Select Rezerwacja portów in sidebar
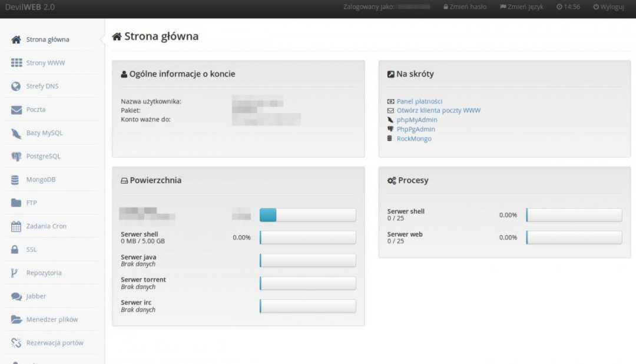 pos(55,343)
